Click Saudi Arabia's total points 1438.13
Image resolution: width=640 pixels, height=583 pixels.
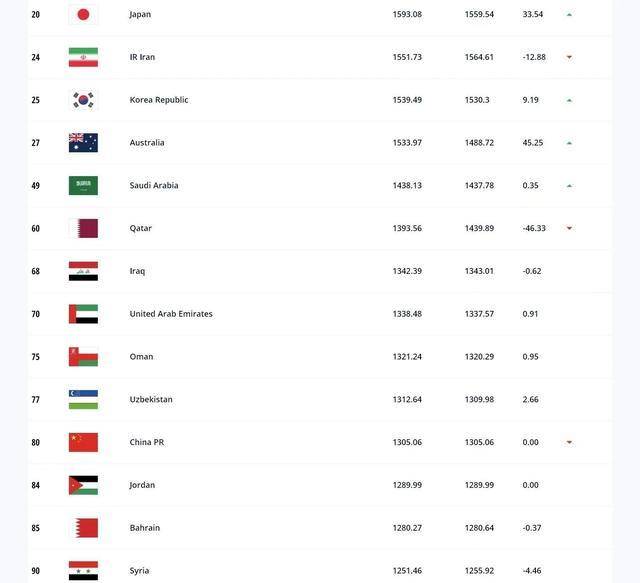(x=407, y=186)
